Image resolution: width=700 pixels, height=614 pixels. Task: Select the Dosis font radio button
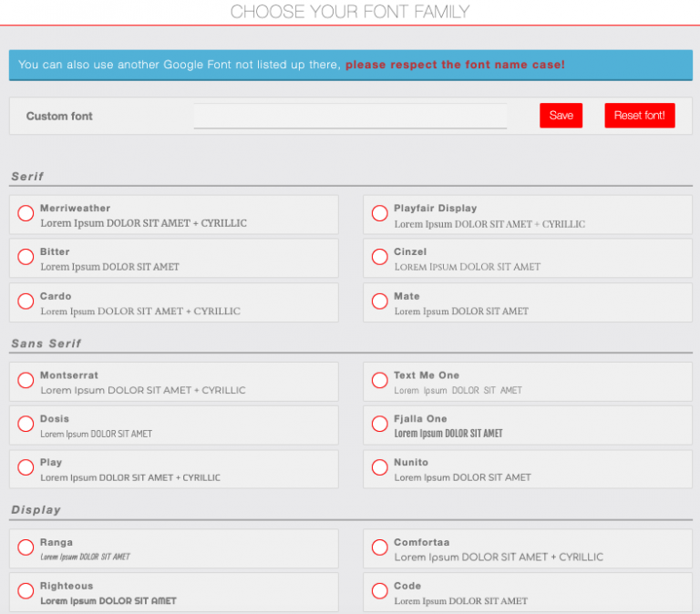click(x=26, y=425)
